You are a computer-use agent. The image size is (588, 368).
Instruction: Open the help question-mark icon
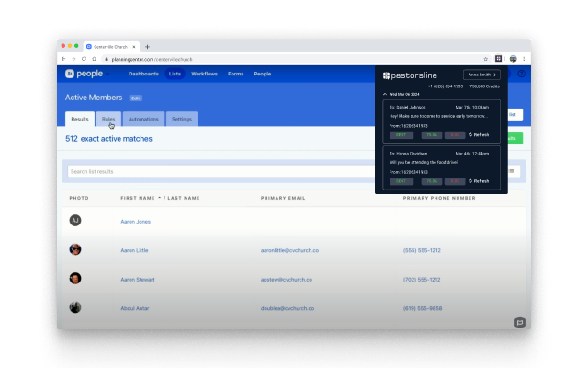[x=521, y=74]
